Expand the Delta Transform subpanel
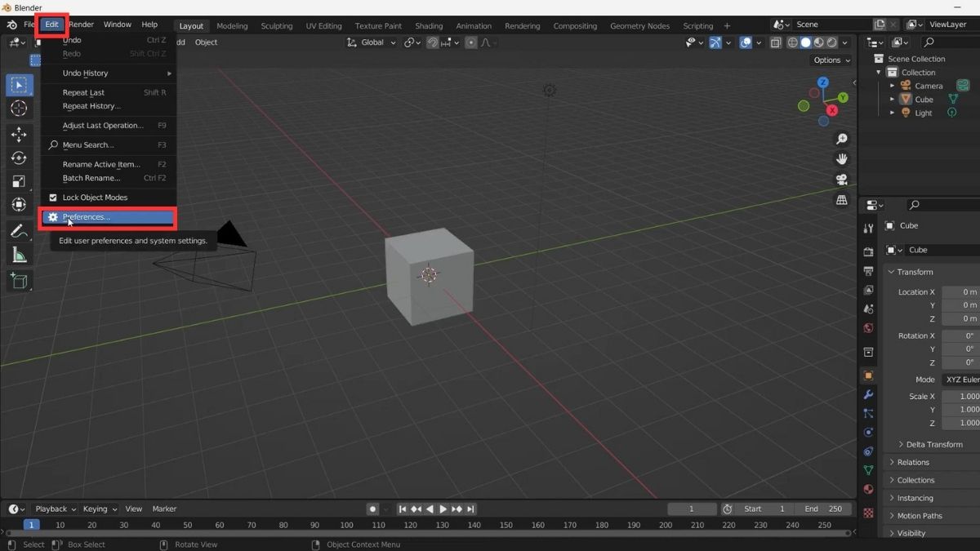Viewport: 980px width, 551px height. (901, 444)
